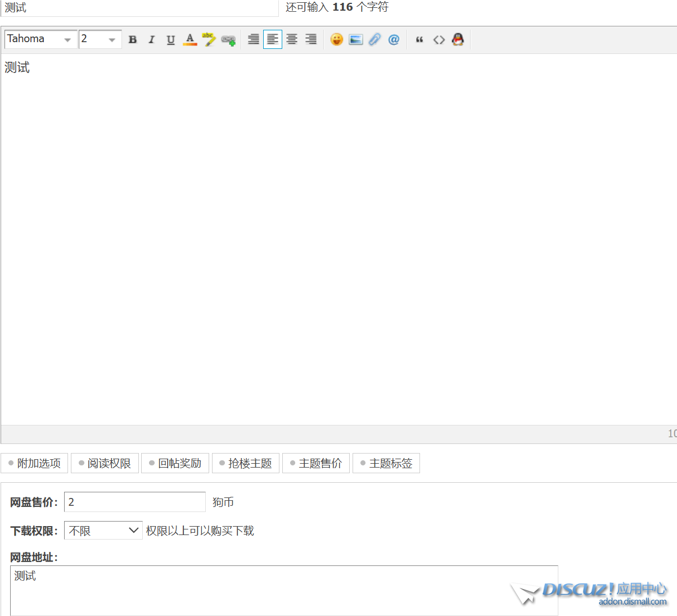Insert a hyperlink with link icon
The height and width of the screenshot is (616, 677).
point(228,39)
